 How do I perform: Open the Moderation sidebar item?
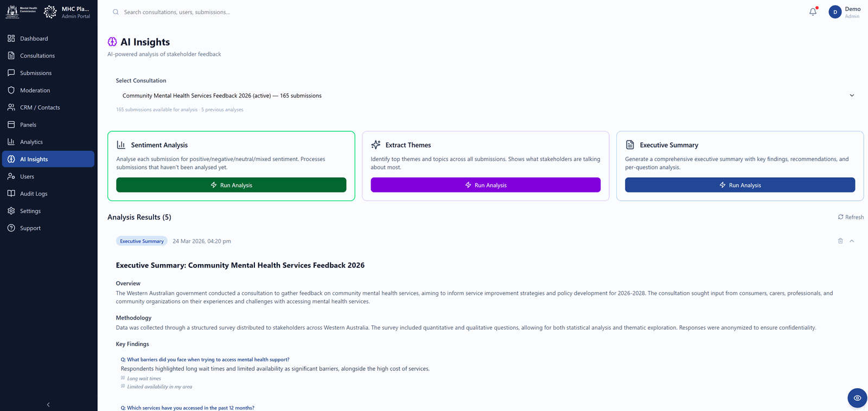[x=48, y=90]
